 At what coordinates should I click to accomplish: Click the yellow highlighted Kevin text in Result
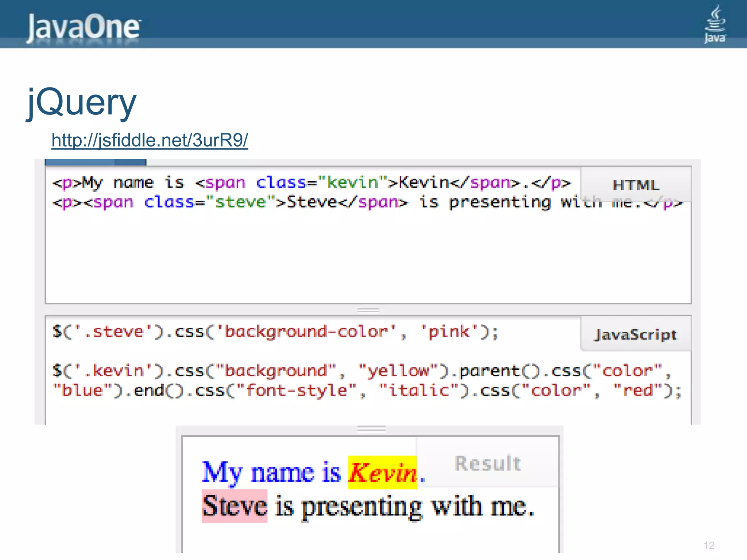click(x=382, y=473)
